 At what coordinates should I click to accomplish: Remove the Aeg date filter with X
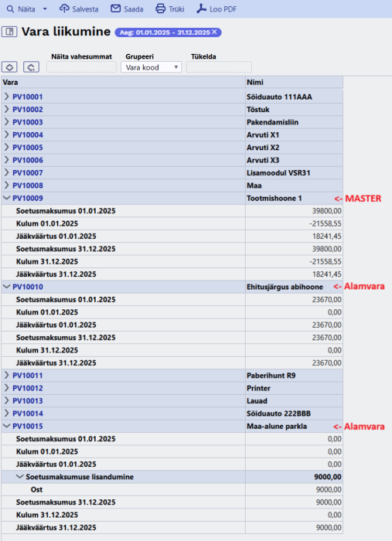[x=214, y=32]
